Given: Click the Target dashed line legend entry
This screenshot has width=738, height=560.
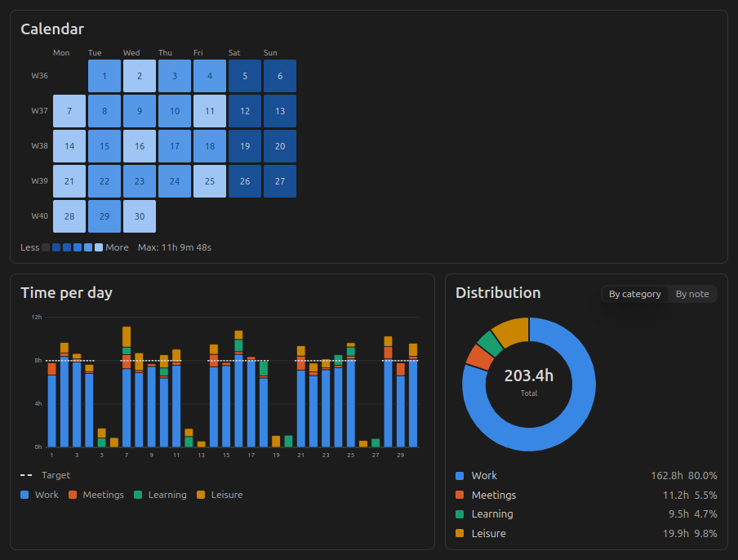Looking at the screenshot, I should [x=45, y=475].
